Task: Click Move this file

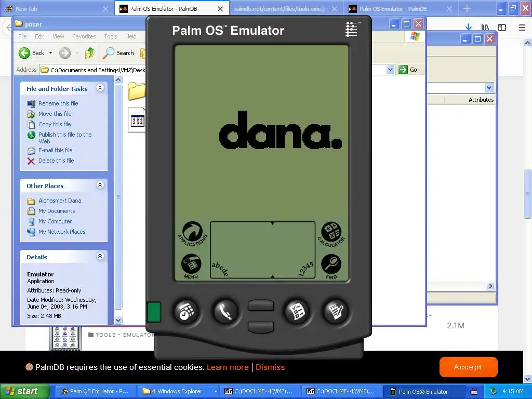Action: [x=55, y=114]
